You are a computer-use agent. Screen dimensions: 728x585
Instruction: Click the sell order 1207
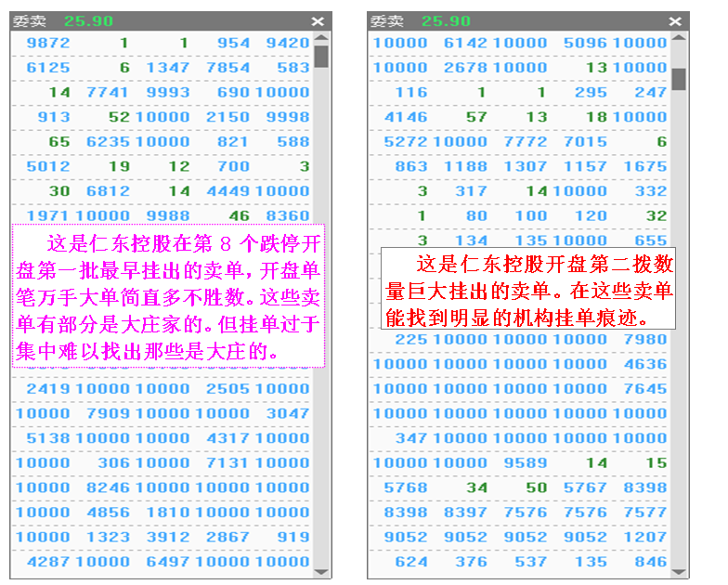point(645,537)
